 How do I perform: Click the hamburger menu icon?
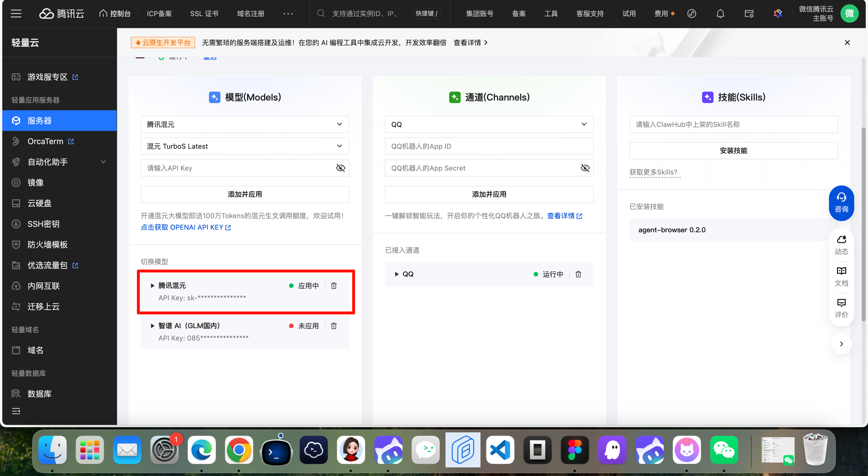(x=16, y=13)
